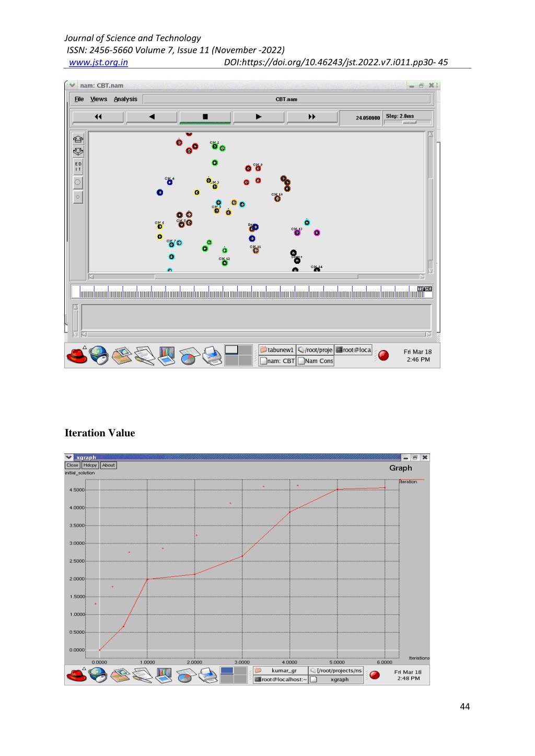The width and height of the screenshot is (535, 756).
Task: Open the Analysis menu in nam
Action: [x=125, y=99]
